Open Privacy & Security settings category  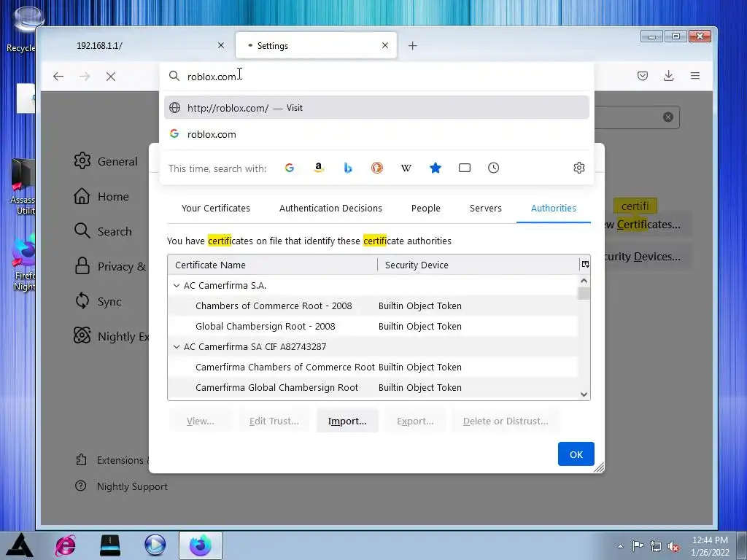[111, 266]
